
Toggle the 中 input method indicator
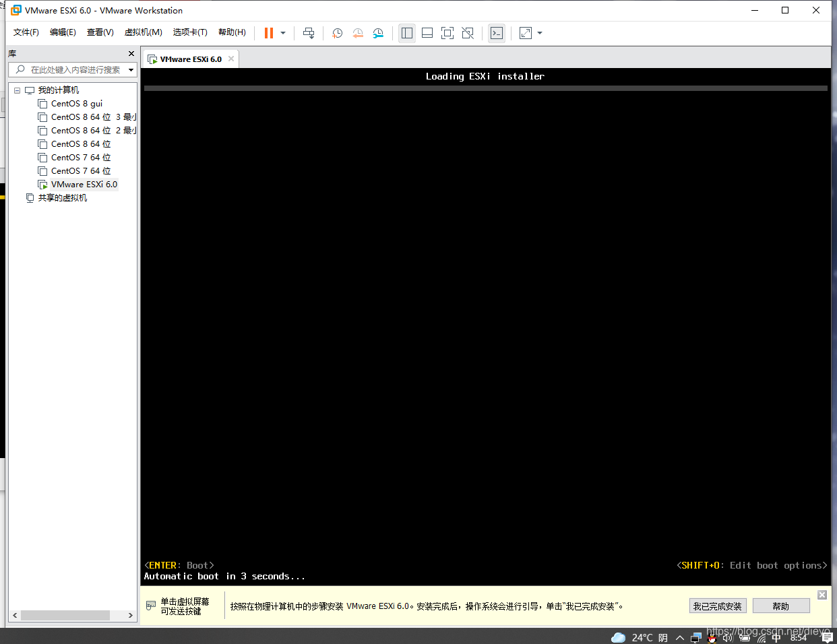coord(776,637)
